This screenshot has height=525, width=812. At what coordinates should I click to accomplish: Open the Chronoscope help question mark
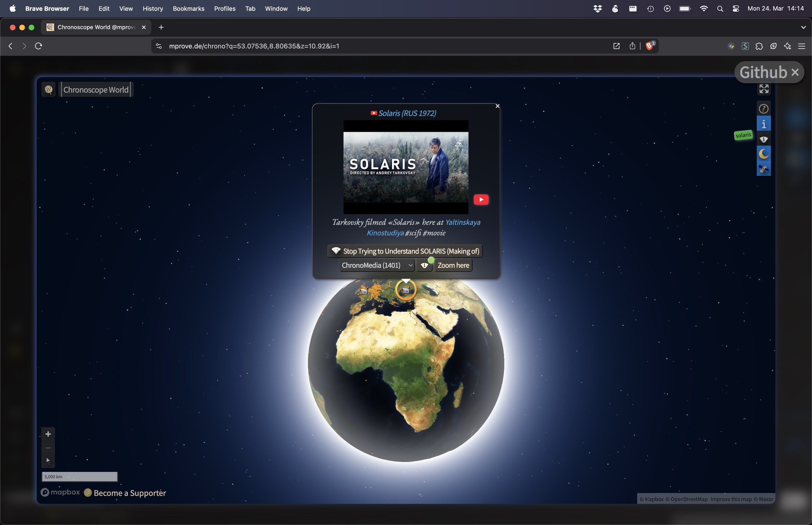tap(764, 108)
